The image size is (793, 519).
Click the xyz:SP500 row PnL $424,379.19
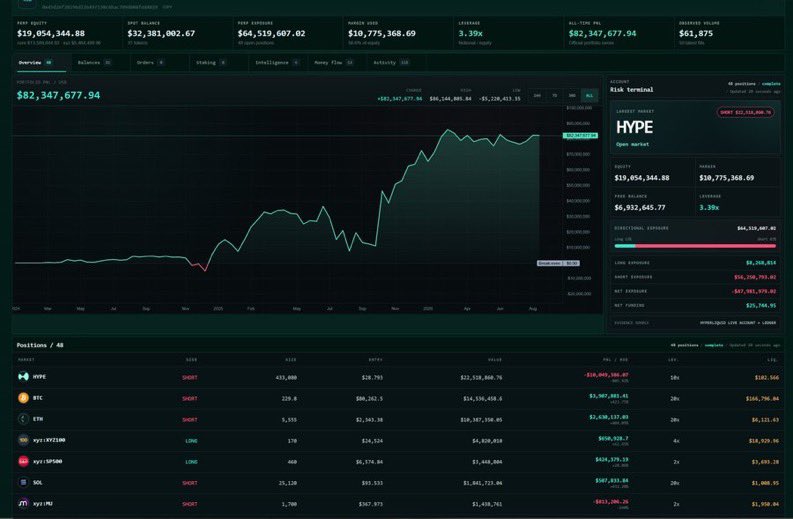(611, 459)
